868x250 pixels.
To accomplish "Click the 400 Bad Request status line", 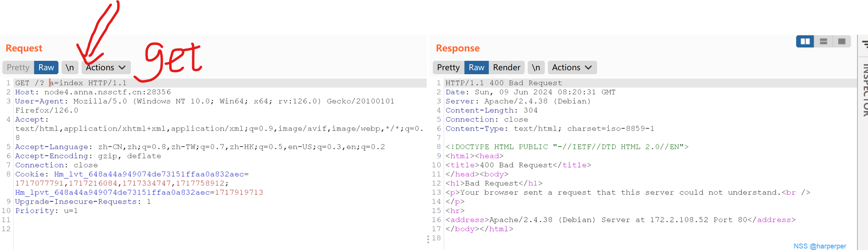I will tap(503, 83).
